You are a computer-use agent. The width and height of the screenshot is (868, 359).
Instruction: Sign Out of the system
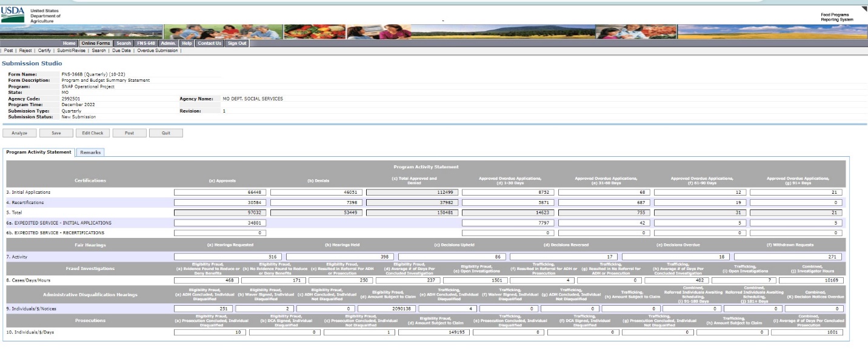pyautogui.click(x=236, y=43)
